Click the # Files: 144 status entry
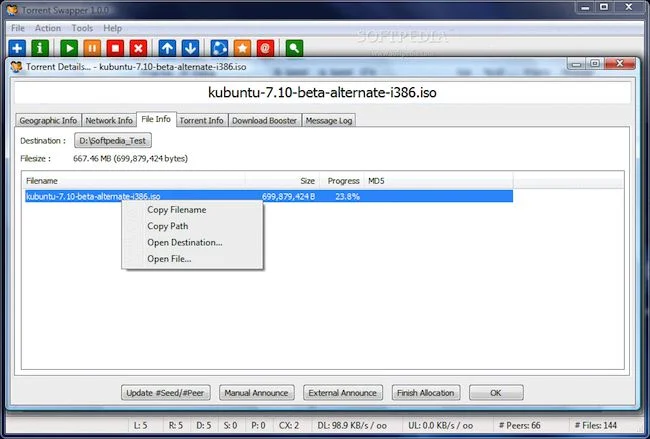Viewport: 650px width, 439px height. [x=595, y=425]
